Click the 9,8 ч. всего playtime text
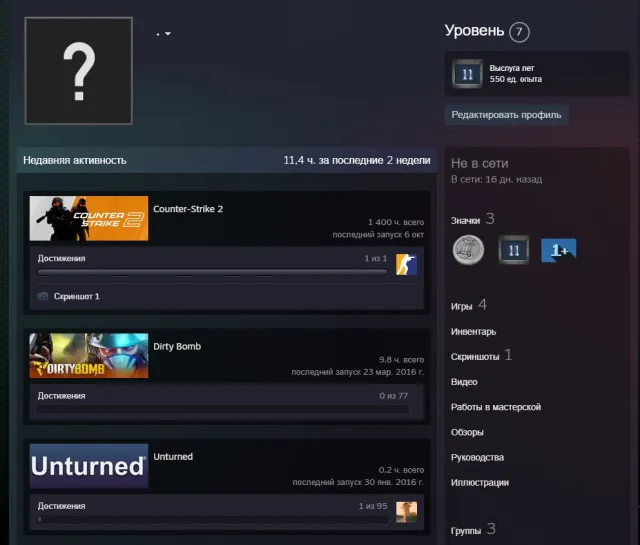The image size is (640, 545). click(401, 360)
